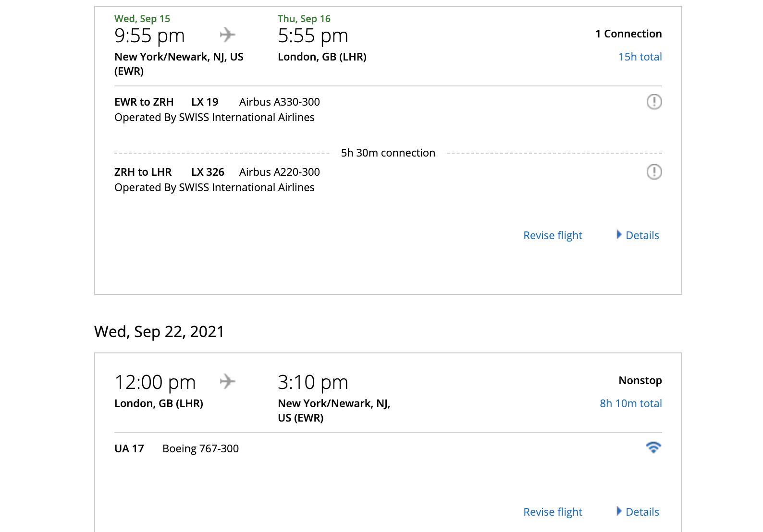Expand Details for the UA 17 flight

[x=638, y=512]
